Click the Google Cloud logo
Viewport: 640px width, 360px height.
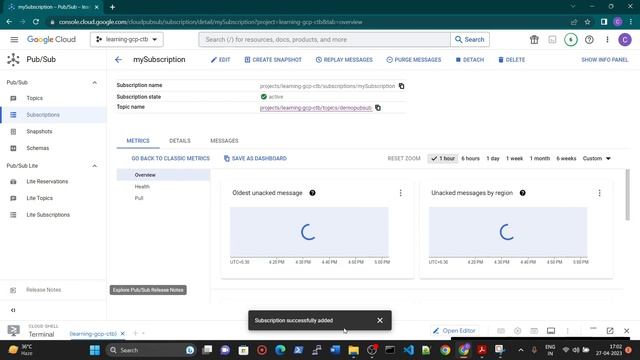51,40
